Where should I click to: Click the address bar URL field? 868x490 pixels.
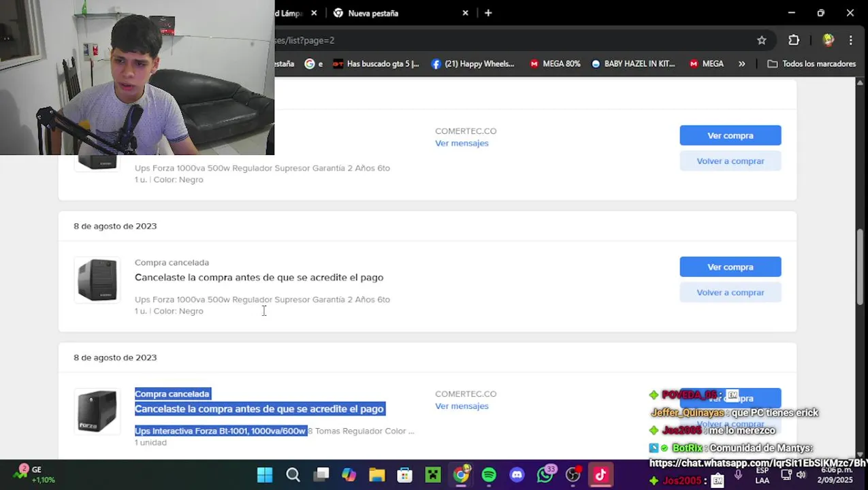pos(511,40)
